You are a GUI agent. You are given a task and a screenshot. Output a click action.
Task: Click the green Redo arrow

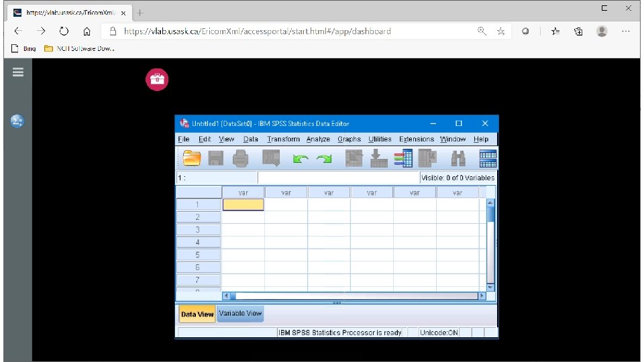pos(325,158)
